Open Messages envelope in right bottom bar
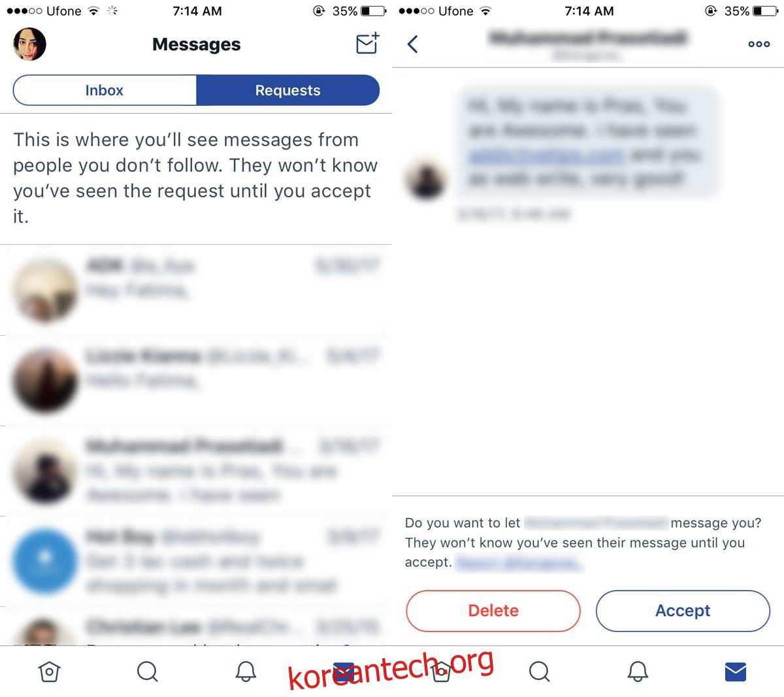784x697 pixels. coord(736,672)
